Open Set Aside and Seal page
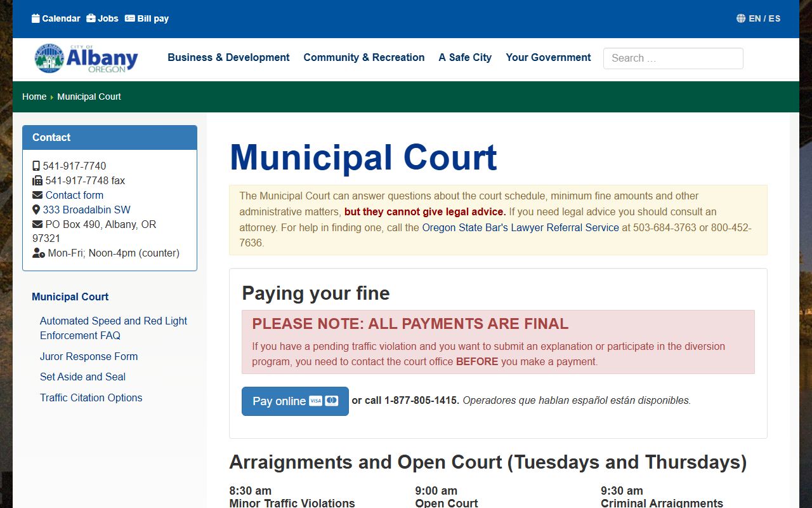 (82, 377)
